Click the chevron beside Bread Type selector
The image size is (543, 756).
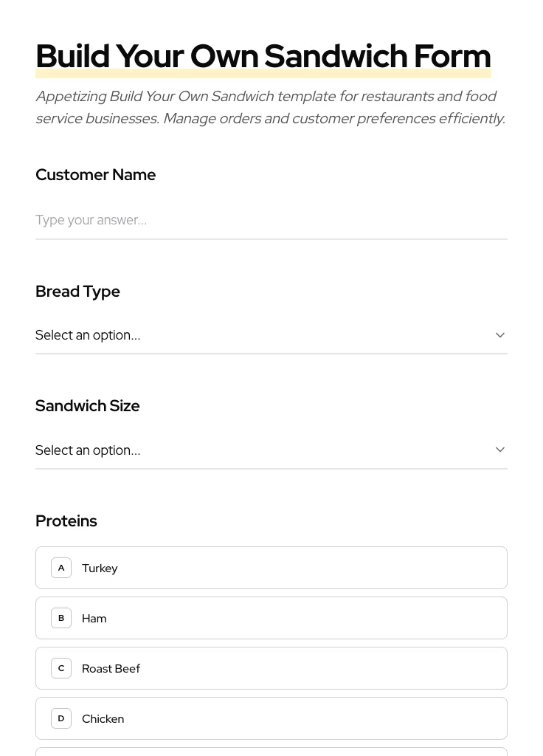(500, 334)
